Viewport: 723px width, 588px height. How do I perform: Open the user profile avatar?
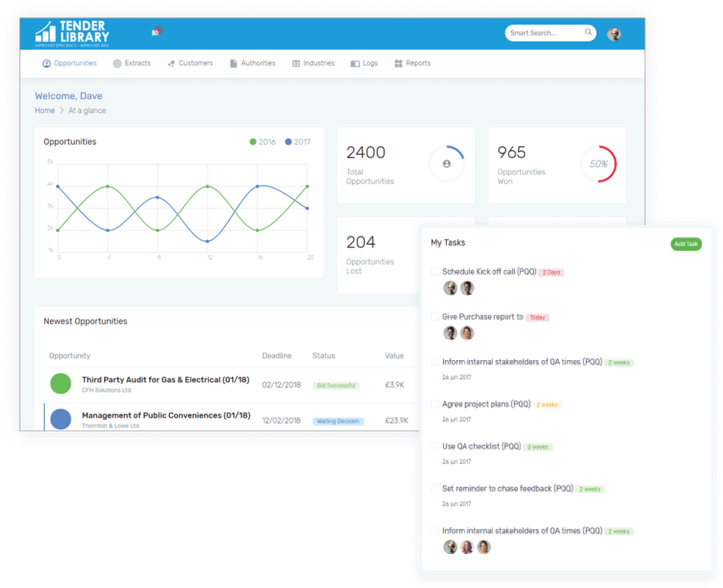[614, 34]
